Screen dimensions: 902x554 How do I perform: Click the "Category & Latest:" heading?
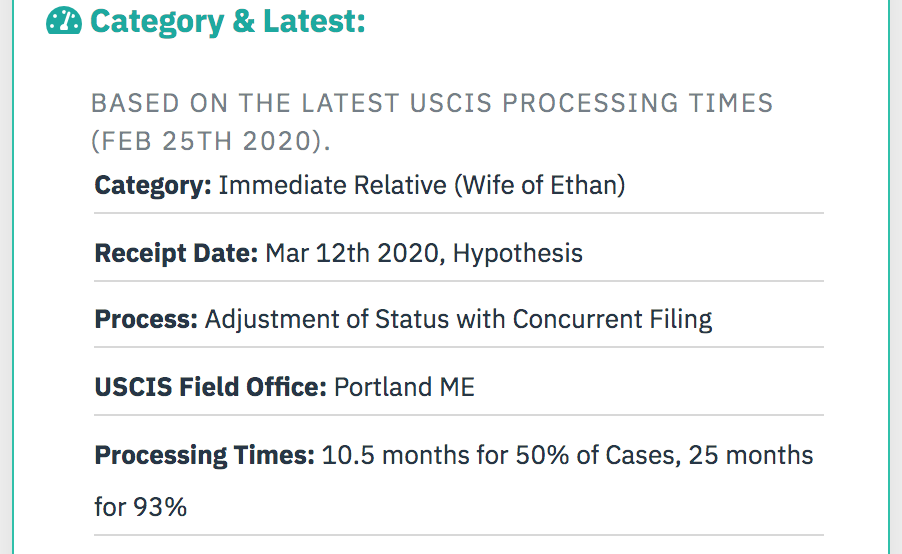tap(228, 21)
